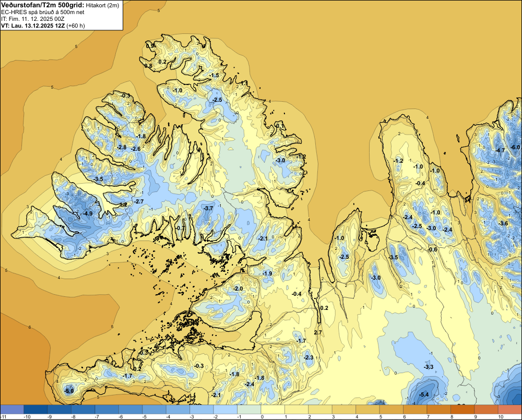Click the map title 'Veðurstofan/T2m 500grid'
Image resolution: width=522 pixels, height=420 pixels.
(43, 5)
